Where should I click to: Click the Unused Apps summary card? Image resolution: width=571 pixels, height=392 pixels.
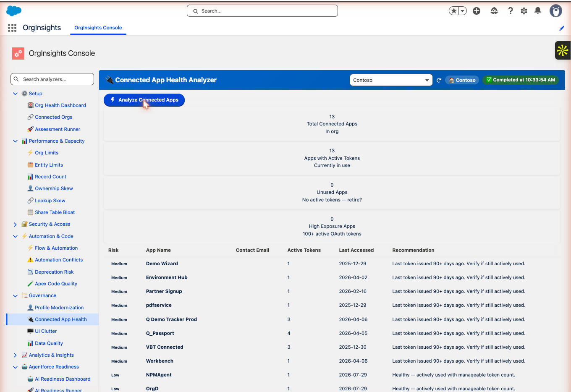(332, 192)
